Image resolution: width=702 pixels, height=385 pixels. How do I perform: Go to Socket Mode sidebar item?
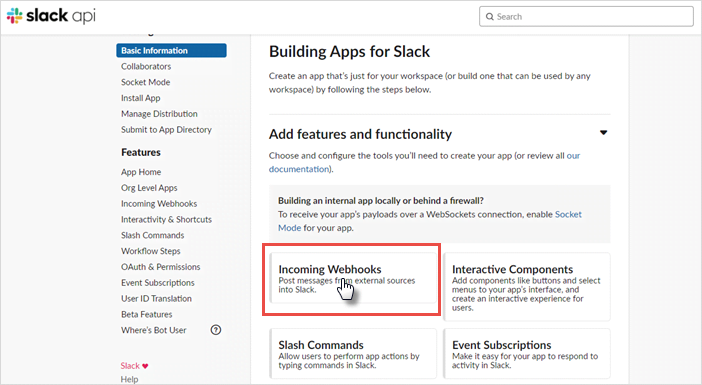146,82
